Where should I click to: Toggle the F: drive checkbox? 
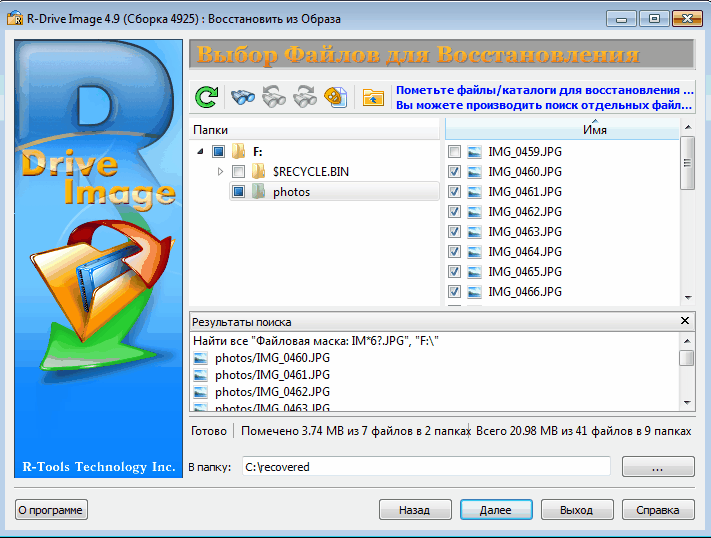coord(219,152)
